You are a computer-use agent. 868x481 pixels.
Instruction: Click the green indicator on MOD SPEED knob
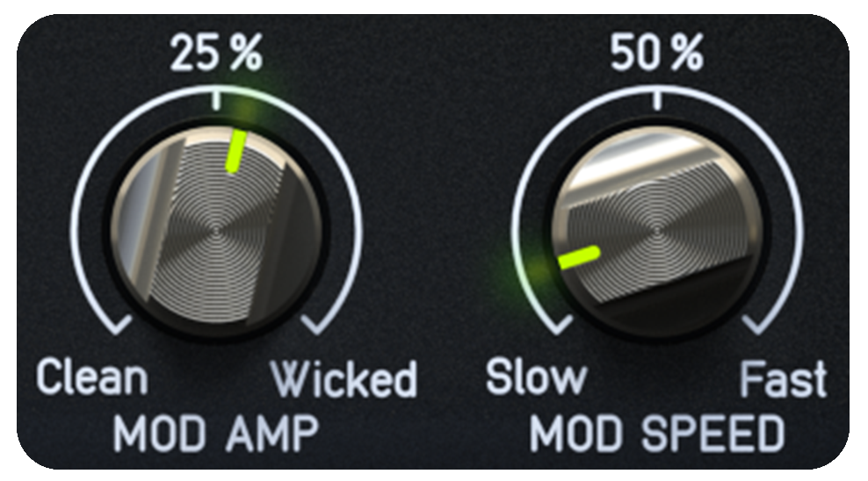coord(579,258)
